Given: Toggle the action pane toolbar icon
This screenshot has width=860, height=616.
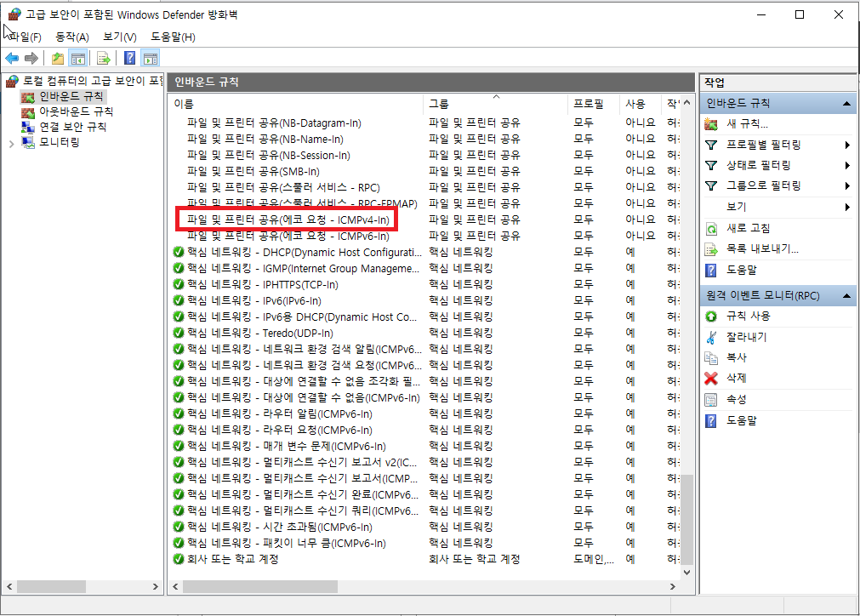Looking at the screenshot, I should 151,58.
